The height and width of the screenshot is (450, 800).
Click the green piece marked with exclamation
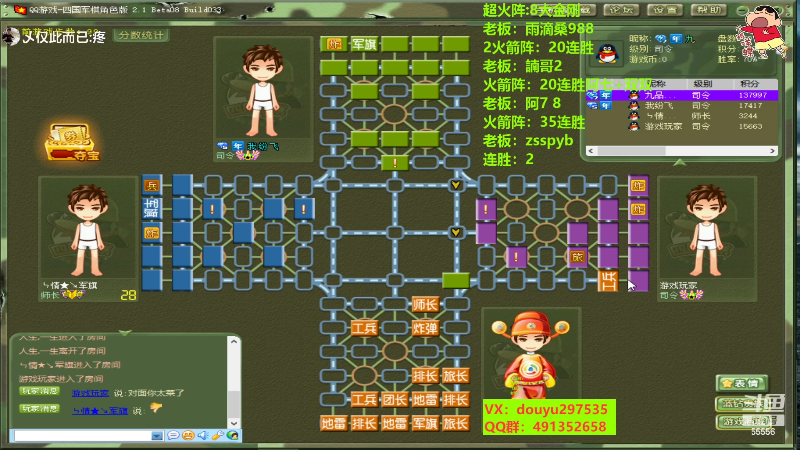point(395,163)
